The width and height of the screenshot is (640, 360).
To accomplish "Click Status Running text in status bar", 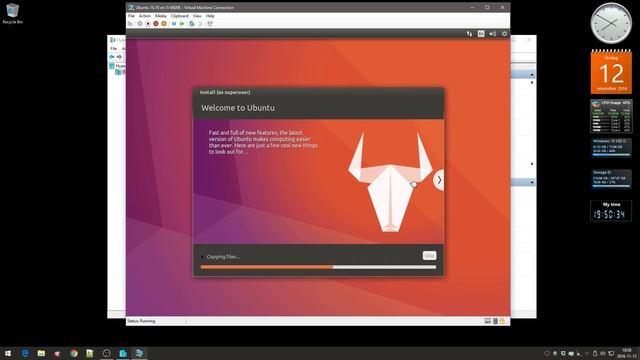I will (x=141, y=321).
